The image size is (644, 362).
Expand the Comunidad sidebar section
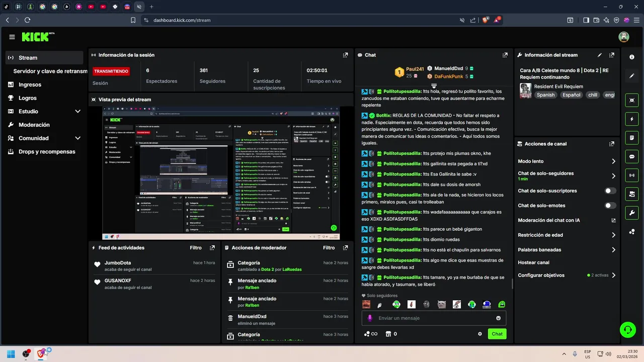coord(77,138)
